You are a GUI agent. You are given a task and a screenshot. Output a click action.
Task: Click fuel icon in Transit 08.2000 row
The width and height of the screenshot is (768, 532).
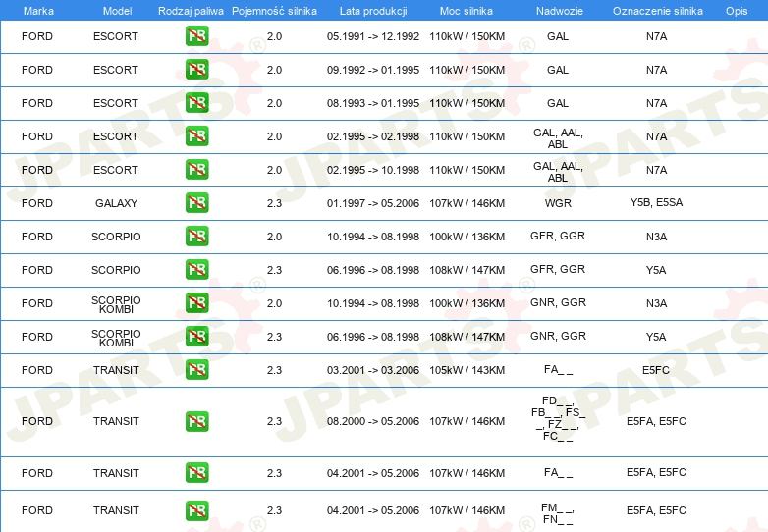(196, 421)
